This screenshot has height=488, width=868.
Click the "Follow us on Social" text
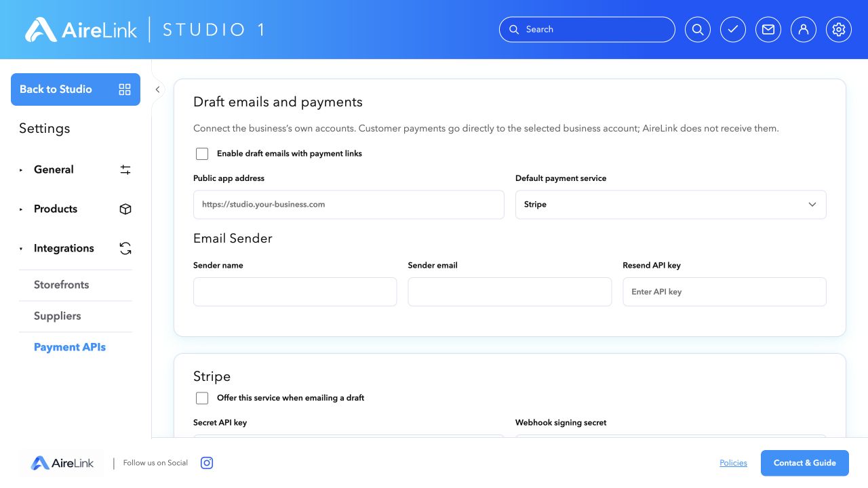[155, 463]
